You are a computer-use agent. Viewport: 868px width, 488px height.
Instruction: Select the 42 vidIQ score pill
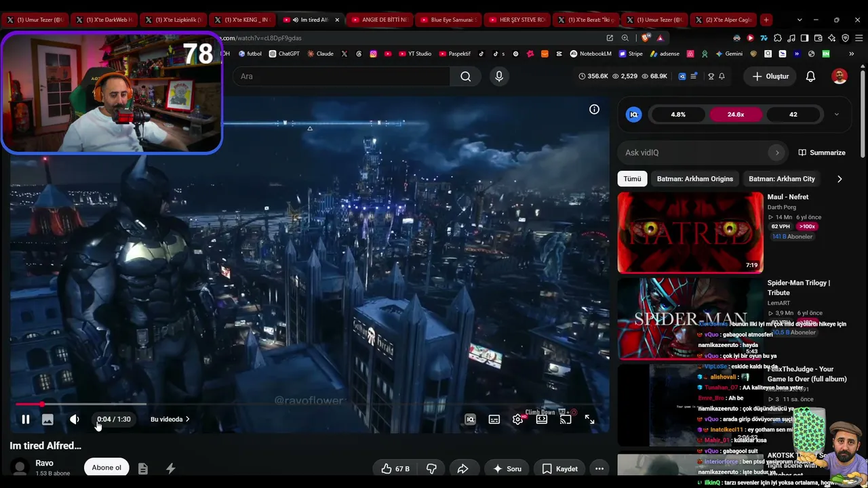pyautogui.click(x=793, y=115)
